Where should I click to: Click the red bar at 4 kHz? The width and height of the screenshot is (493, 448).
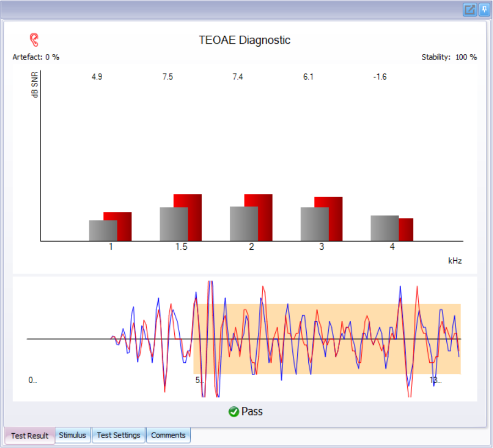click(406, 229)
